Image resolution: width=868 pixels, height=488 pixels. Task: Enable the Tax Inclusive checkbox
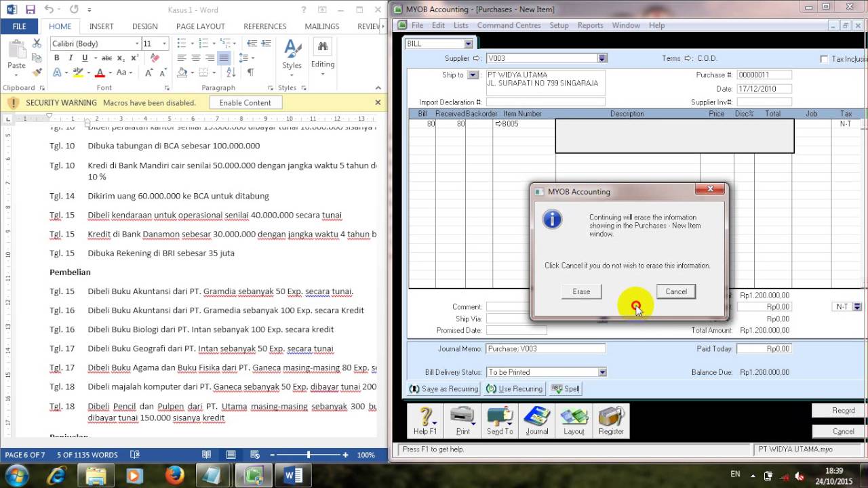824,59
